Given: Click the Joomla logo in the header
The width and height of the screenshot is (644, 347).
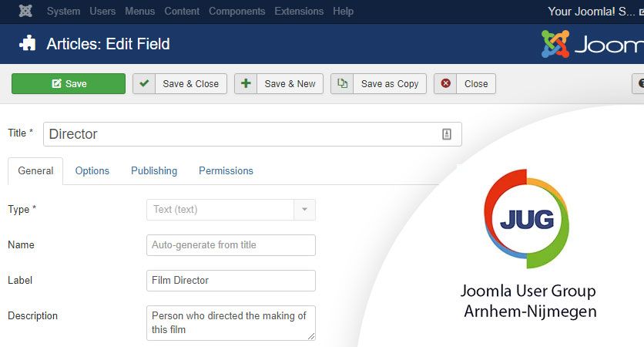Looking at the screenshot, I should point(592,44).
